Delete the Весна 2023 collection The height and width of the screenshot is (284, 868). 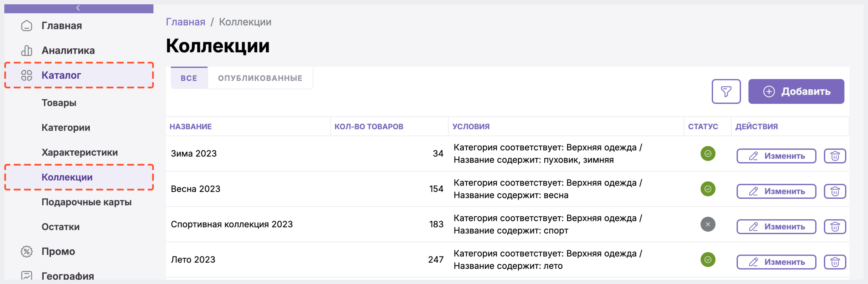coord(835,191)
